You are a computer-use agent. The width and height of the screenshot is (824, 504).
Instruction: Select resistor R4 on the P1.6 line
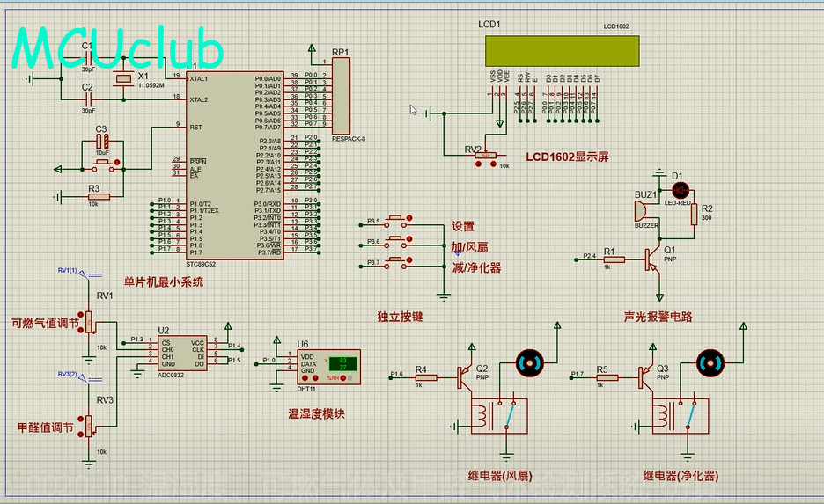click(426, 377)
